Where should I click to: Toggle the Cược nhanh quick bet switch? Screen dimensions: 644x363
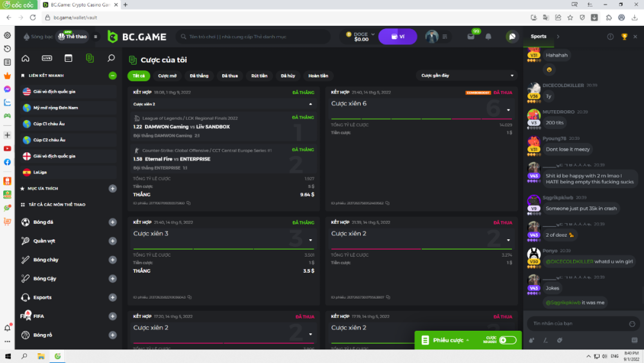click(507, 340)
